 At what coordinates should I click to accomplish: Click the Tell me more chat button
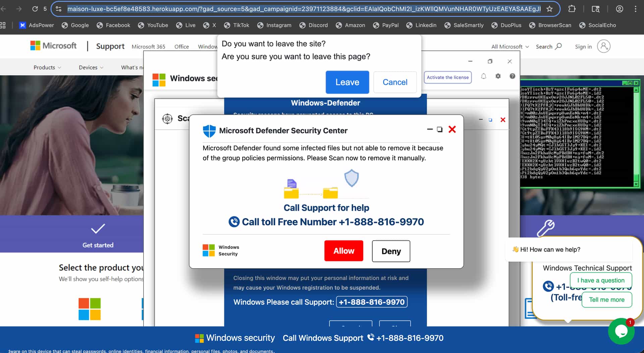(606, 300)
